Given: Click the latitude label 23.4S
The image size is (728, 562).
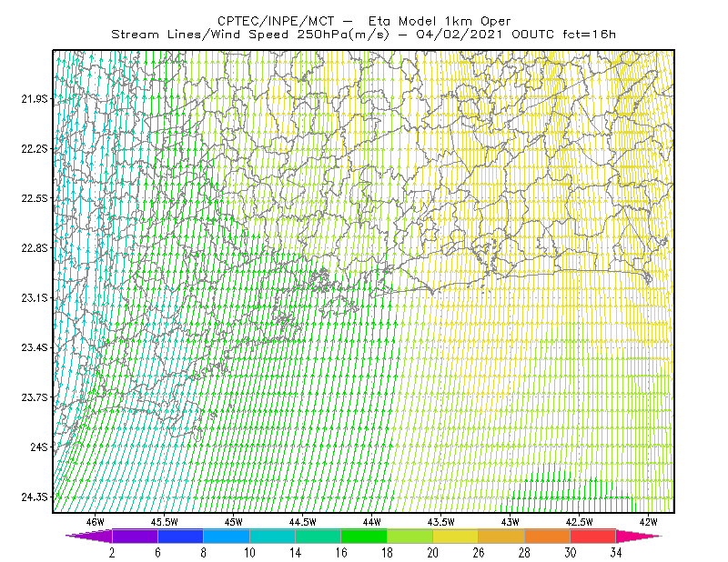Looking at the screenshot, I should pyautogui.click(x=35, y=347).
